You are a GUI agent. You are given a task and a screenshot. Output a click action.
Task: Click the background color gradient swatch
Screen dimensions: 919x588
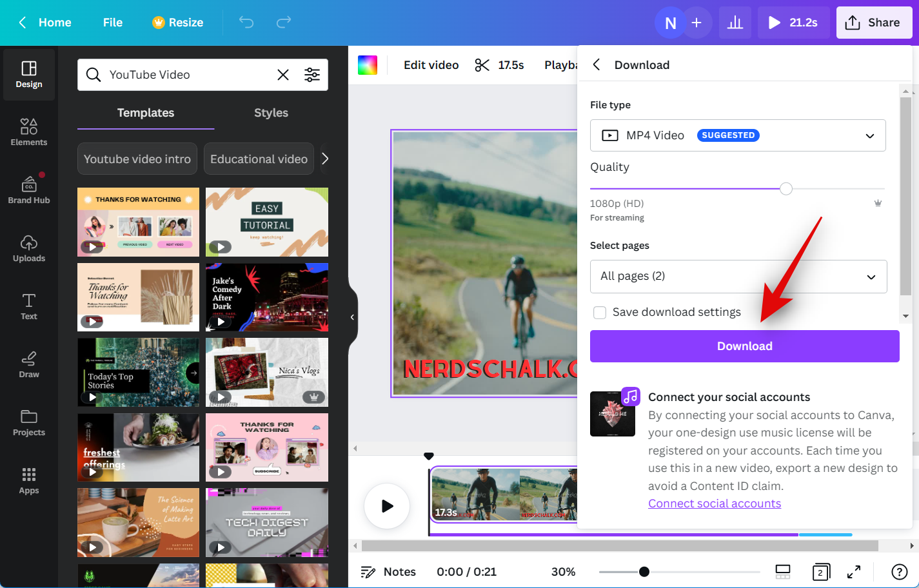[x=368, y=65]
